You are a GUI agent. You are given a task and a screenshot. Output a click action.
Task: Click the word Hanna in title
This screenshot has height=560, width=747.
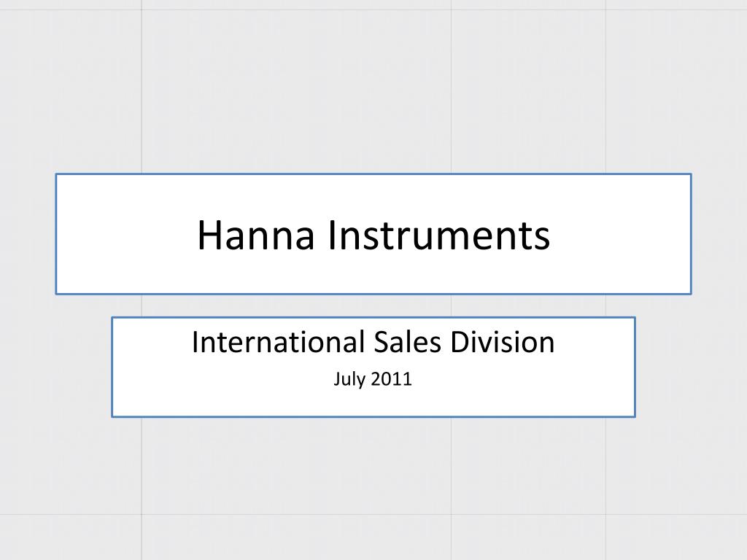pyautogui.click(x=256, y=235)
